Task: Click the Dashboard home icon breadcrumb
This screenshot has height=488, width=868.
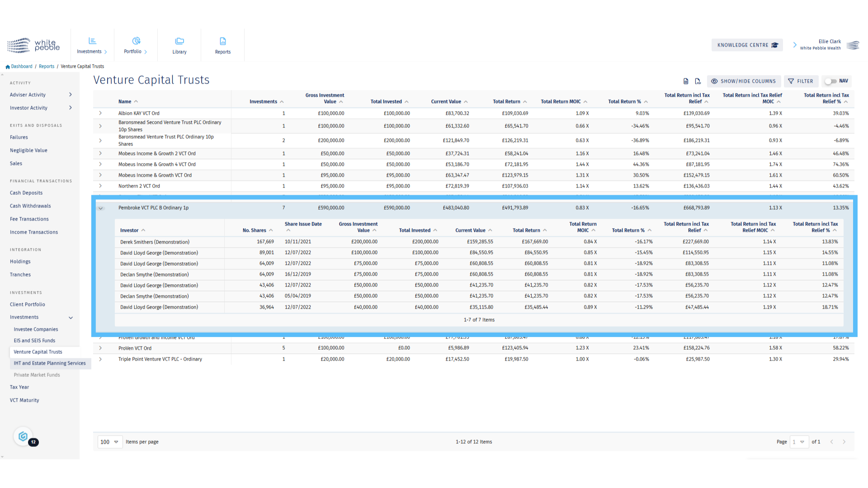Action: [8, 67]
